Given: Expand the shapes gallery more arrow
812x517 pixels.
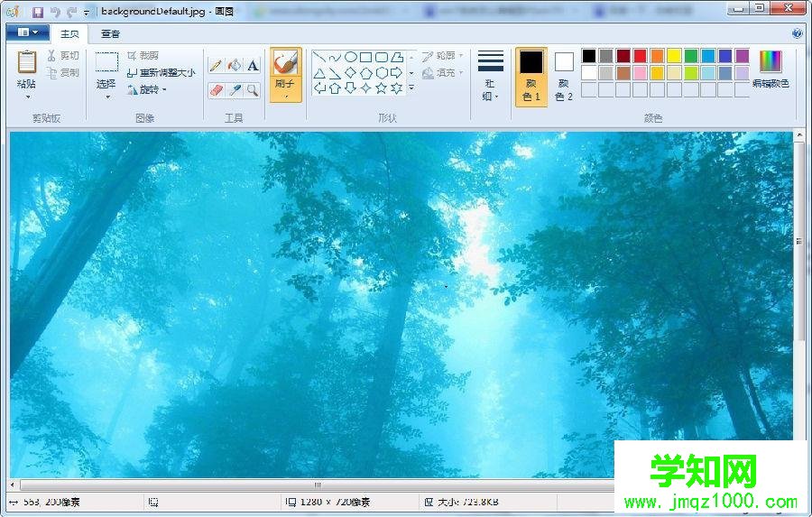Looking at the screenshot, I should tap(411, 88).
